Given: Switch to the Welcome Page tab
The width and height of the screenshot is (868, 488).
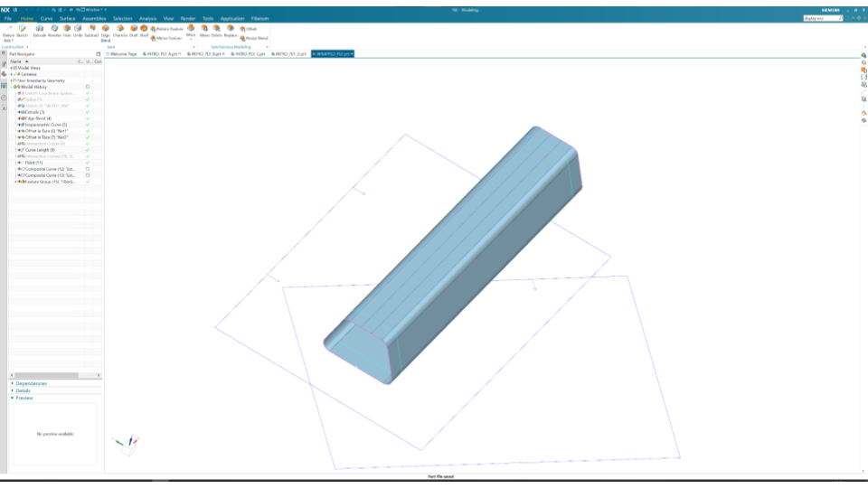Looking at the screenshot, I should [121, 54].
